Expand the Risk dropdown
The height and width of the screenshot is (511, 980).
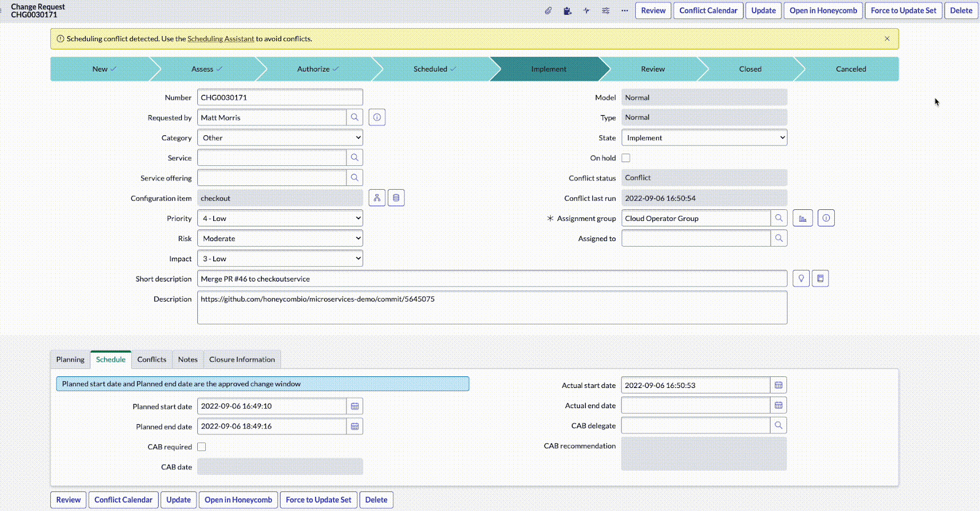[x=280, y=239]
